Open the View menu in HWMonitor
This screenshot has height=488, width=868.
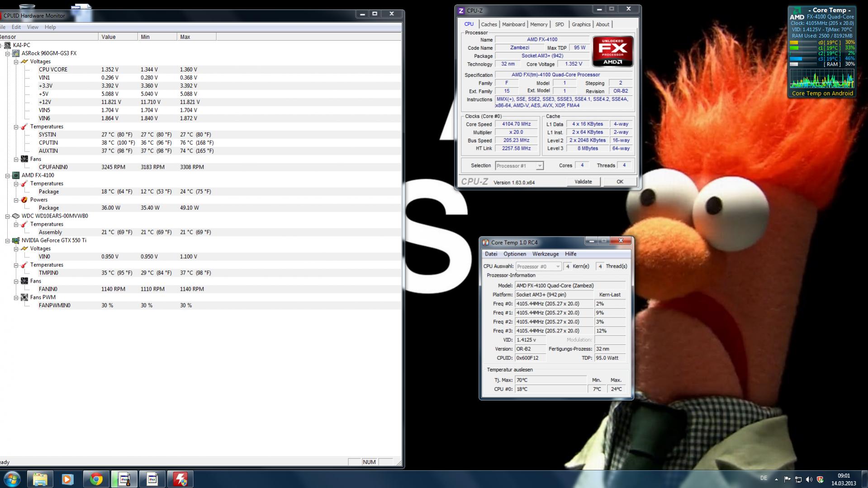(33, 27)
